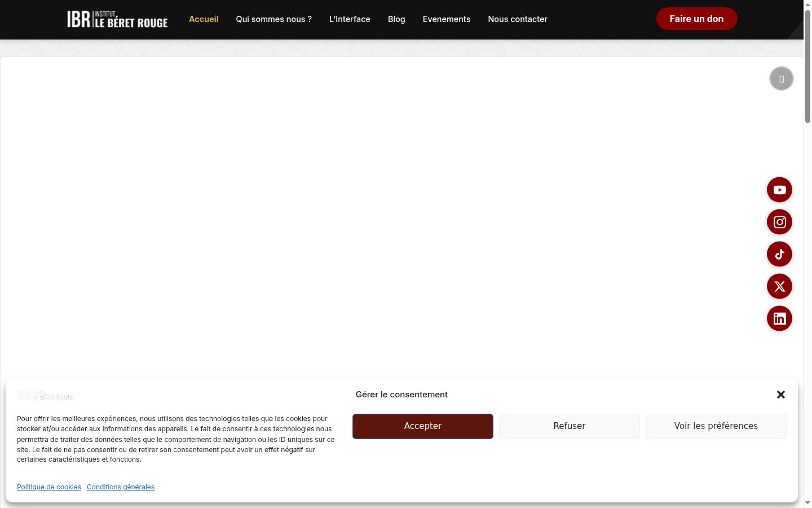This screenshot has width=812, height=508.
Task: Click the scrollbar up arrow
Action: 807,5
